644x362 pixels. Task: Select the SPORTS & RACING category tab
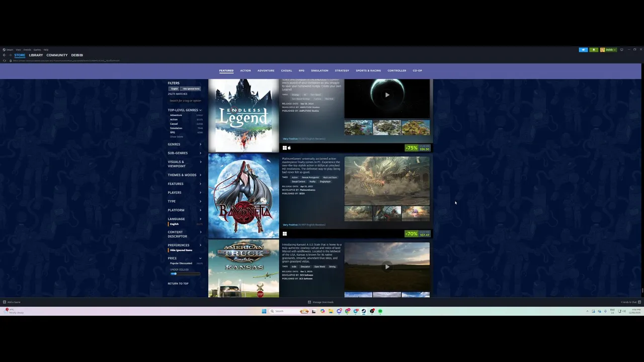pos(368,70)
